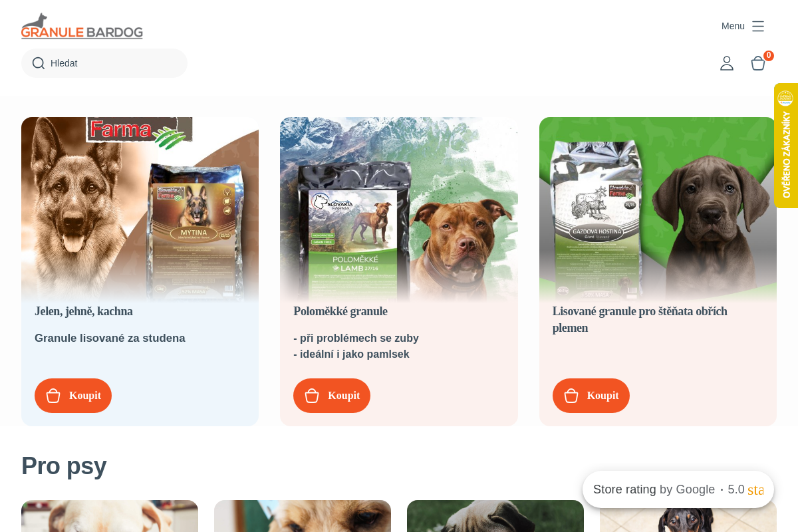Viewport: 798px width, 532px height.
Task: Click basket icon in first Koupit button
Action: click(x=53, y=396)
